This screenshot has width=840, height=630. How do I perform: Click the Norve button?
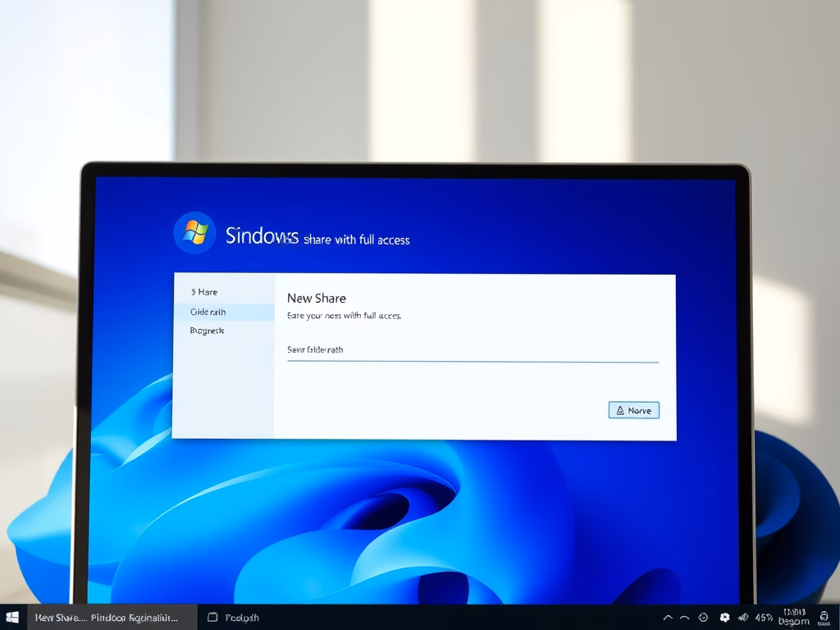634,410
